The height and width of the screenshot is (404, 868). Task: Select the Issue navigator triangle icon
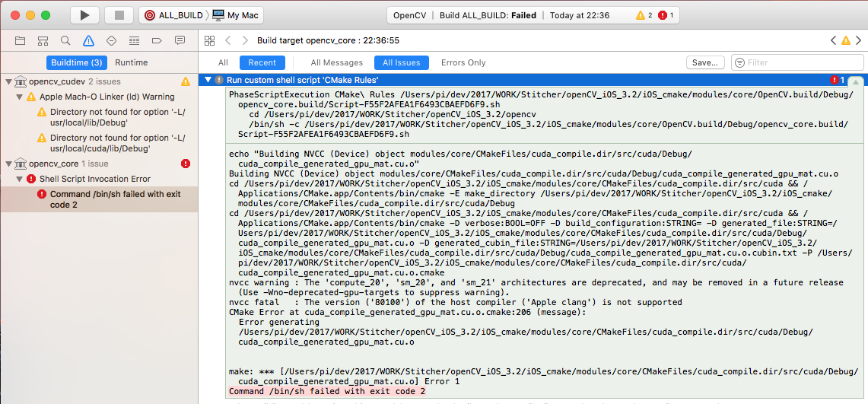(x=88, y=40)
